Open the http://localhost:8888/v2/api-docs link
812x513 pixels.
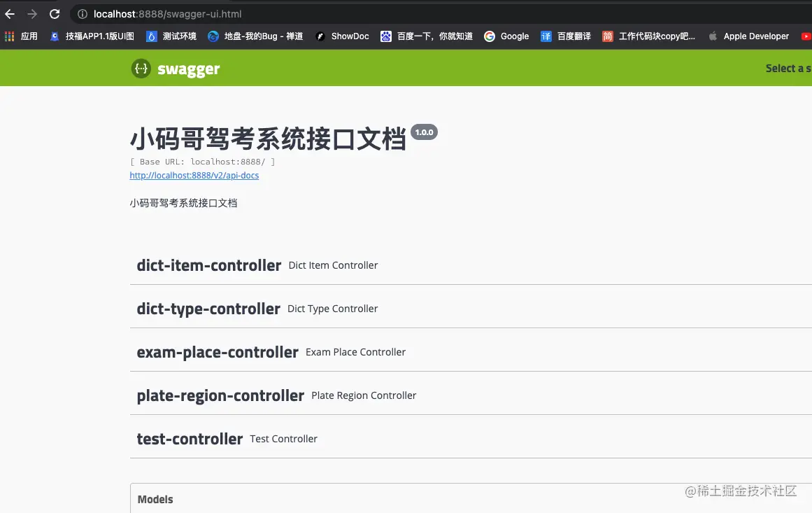194,175
